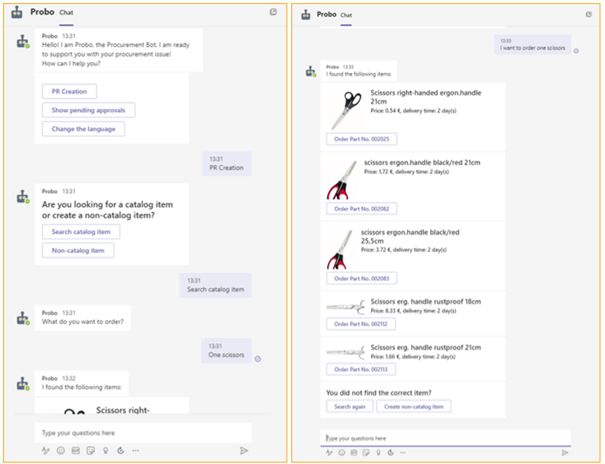The width and height of the screenshot is (605, 464).
Task: Switch to Chat tab in right panel
Action: pos(346,15)
